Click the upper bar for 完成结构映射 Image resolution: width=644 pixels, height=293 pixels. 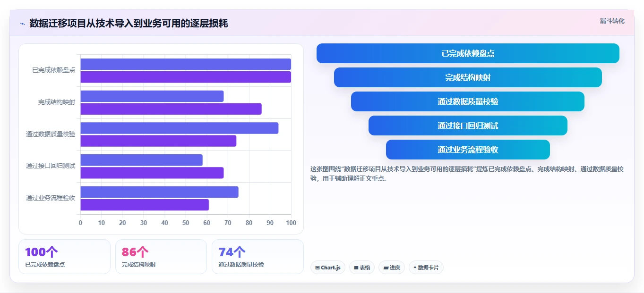click(x=152, y=96)
